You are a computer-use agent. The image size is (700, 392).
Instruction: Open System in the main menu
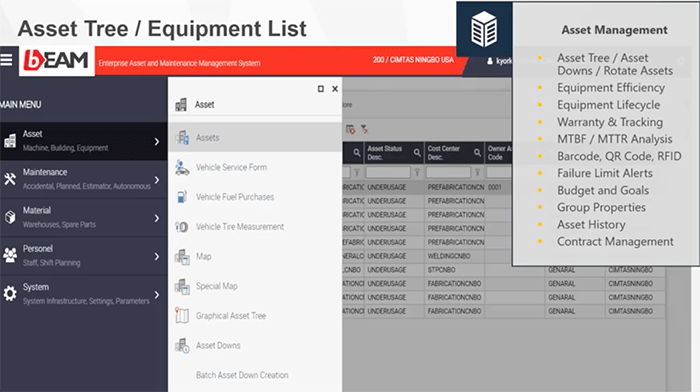(x=83, y=294)
